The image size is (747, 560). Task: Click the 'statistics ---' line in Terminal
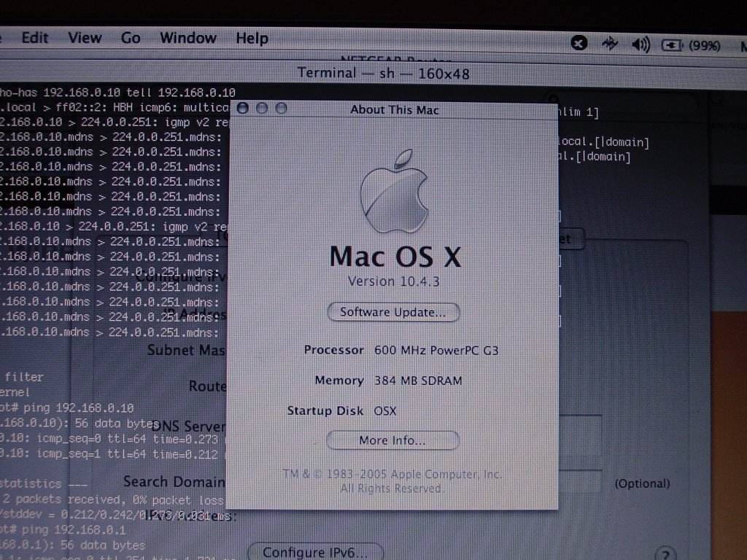(x=43, y=484)
